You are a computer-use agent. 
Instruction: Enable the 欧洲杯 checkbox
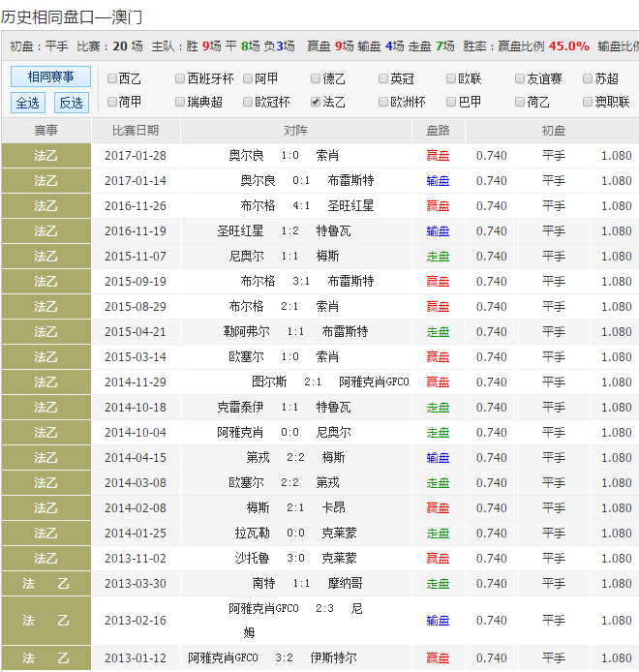point(383,102)
